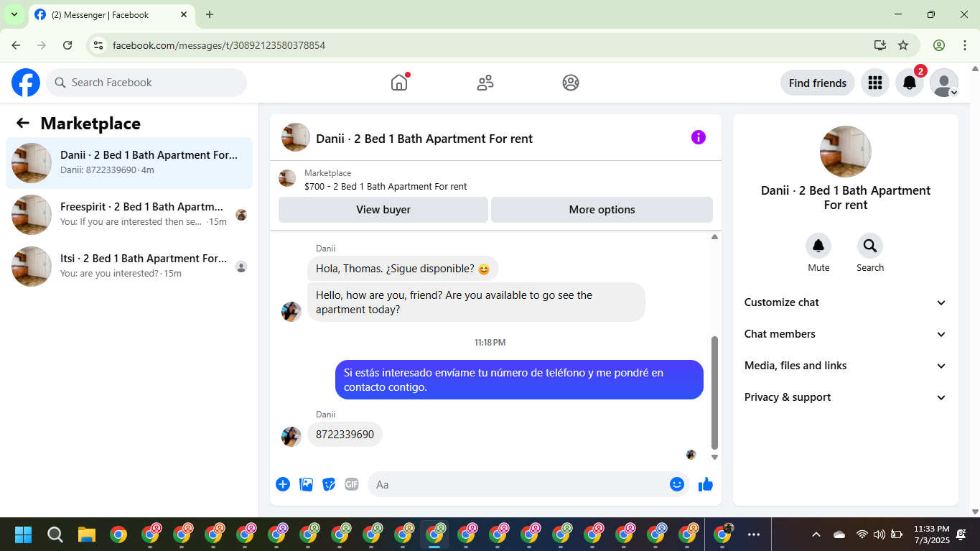Expand Privacy & support section
The width and height of the screenshot is (980, 551).
(x=846, y=397)
